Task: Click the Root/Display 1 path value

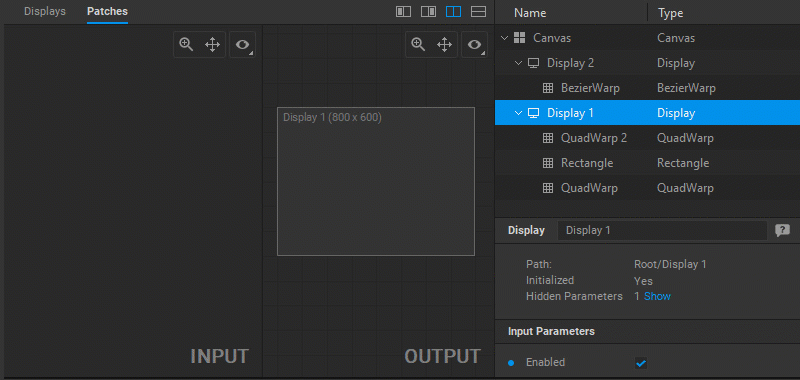Action: pyautogui.click(x=670, y=265)
